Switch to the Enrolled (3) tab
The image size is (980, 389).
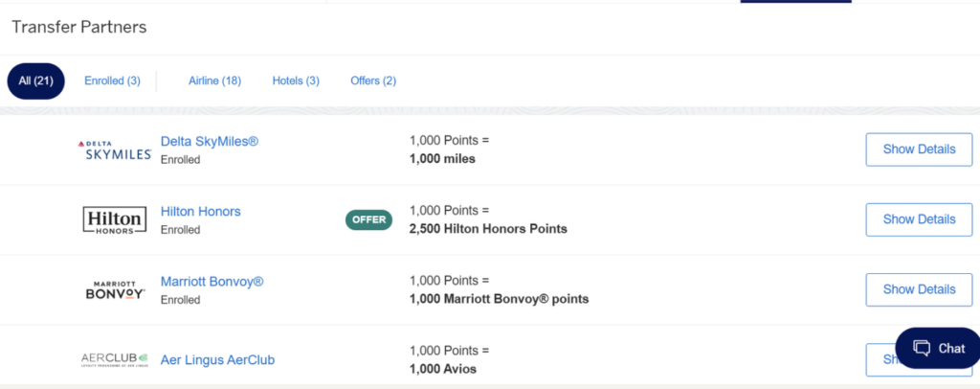pyautogui.click(x=112, y=81)
